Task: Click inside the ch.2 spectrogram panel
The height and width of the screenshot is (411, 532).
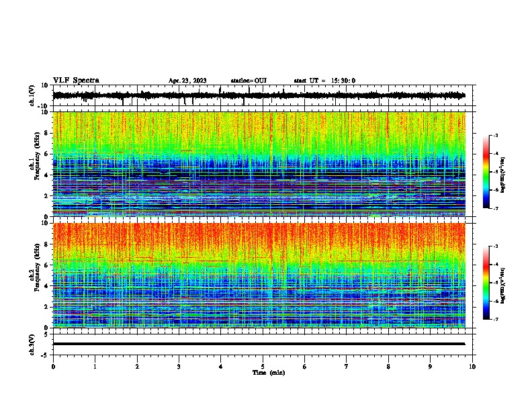Action: coord(259,275)
